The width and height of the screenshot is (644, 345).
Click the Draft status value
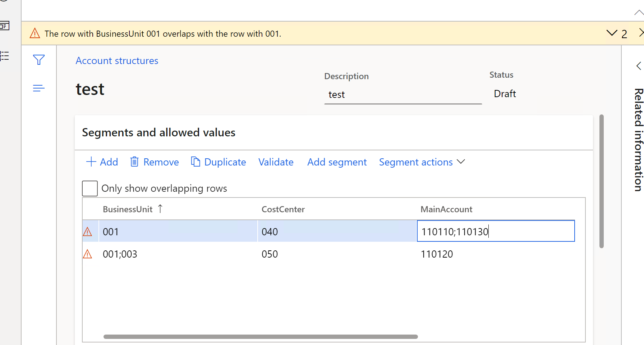pyautogui.click(x=505, y=94)
